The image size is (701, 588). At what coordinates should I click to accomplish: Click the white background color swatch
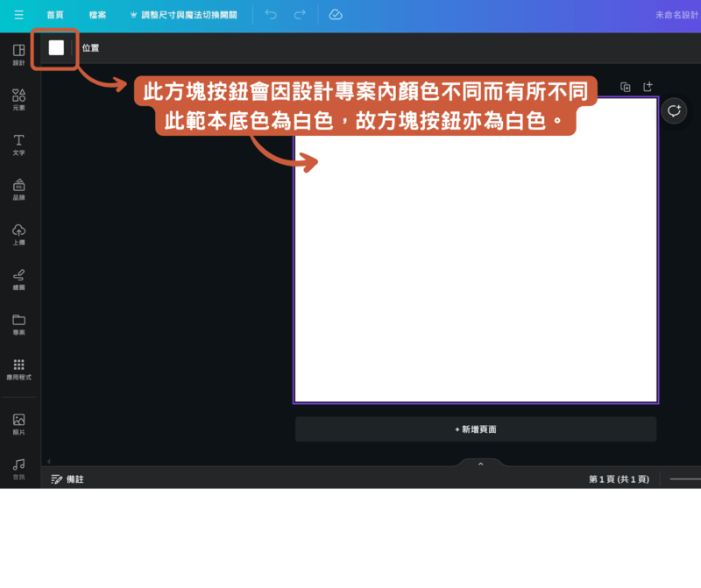point(56,48)
